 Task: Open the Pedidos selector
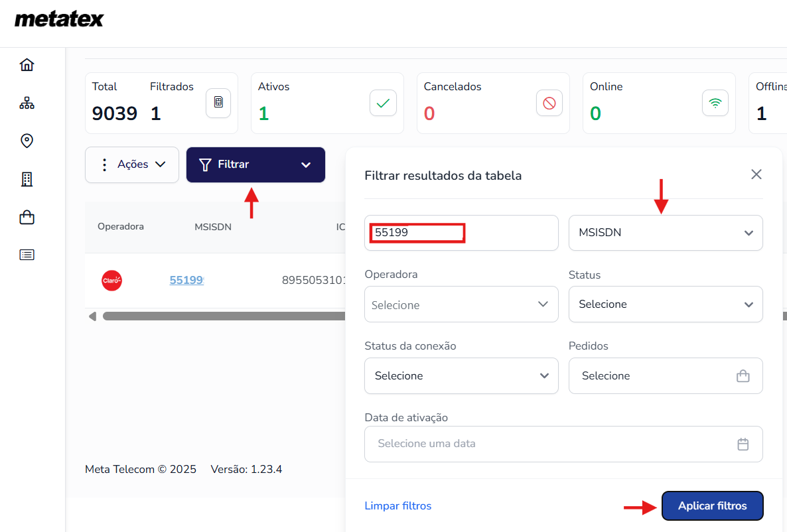[x=666, y=376]
